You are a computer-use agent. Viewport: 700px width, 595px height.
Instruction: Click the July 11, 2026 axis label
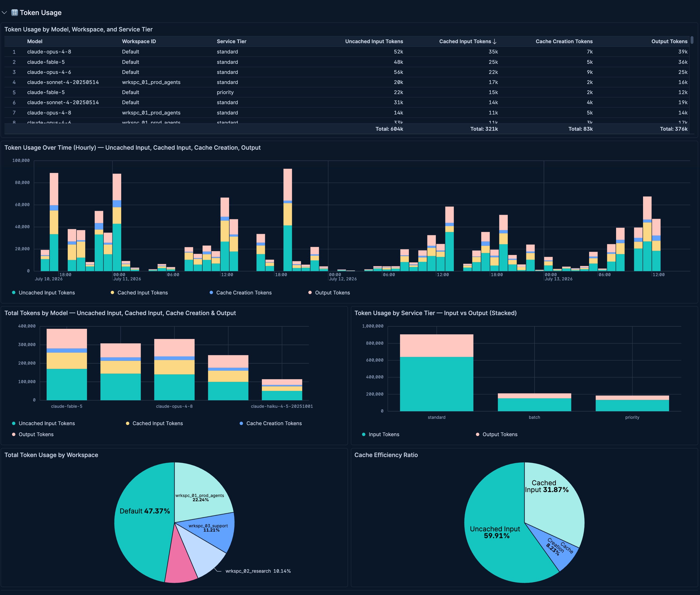[x=127, y=279]
